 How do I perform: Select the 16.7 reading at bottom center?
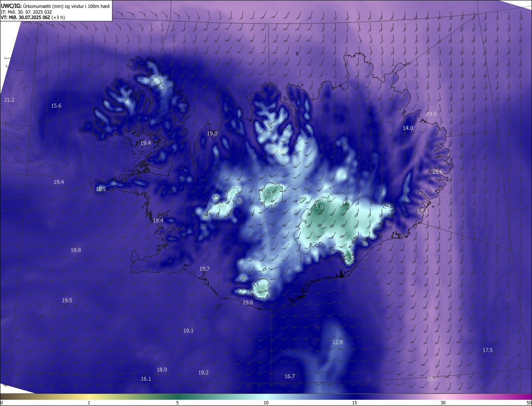290,377
